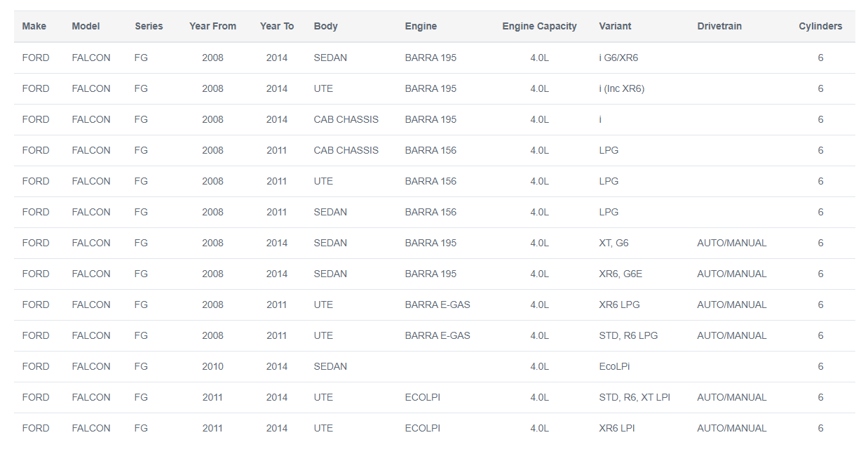Click Series 'FG' in i G6/XR6 row
This screenshot has width=868, height=468.
(x=141, y=58)
